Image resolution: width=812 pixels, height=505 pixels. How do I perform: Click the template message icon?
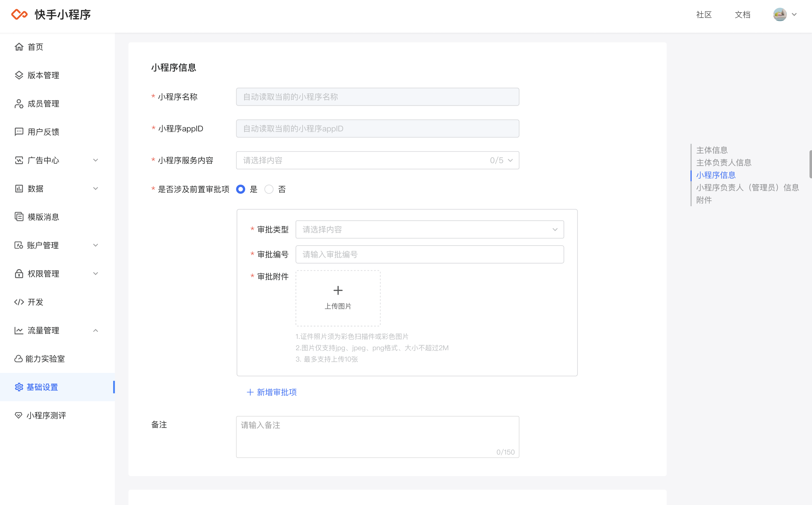[19, 217]
